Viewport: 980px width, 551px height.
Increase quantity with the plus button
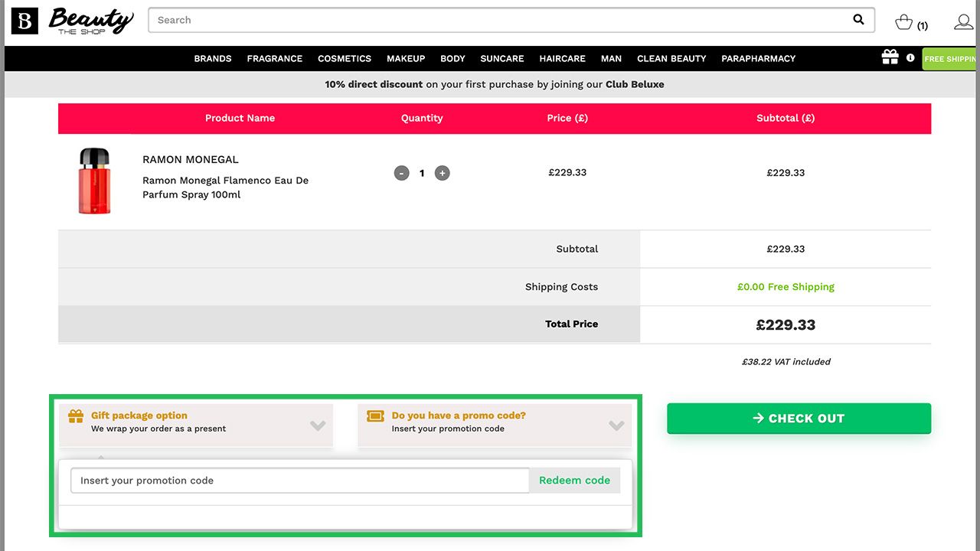pos(442,173)
